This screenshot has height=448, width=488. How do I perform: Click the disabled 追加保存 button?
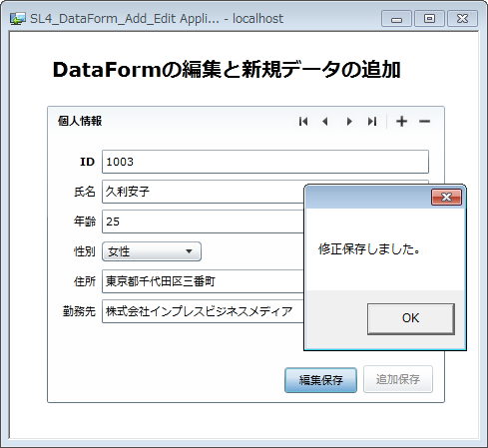point(398,379)
